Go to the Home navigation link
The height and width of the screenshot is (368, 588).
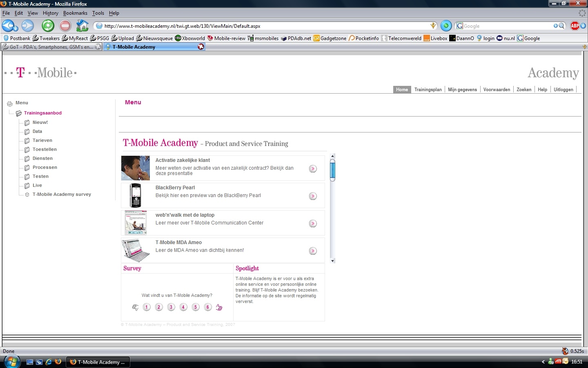click(x=402, y=90)
